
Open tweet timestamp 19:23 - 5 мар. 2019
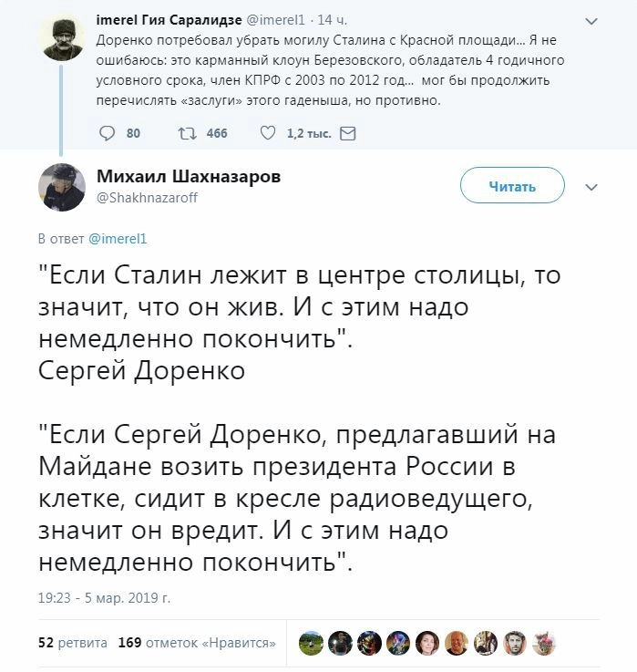tap(104, 598)
